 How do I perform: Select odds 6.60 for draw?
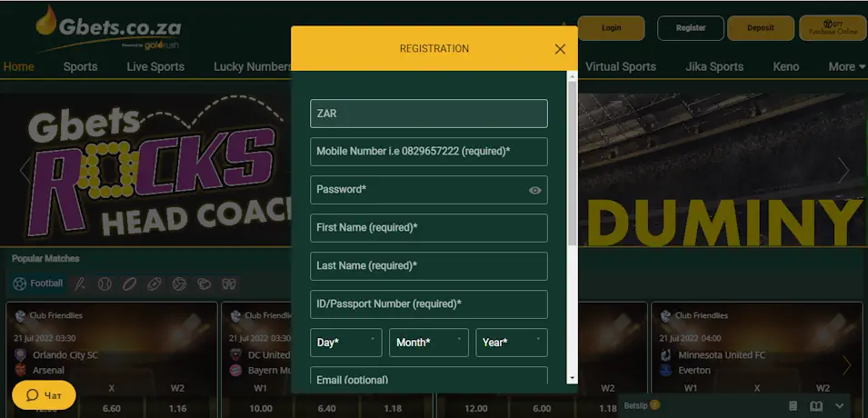tap(112, 409)
